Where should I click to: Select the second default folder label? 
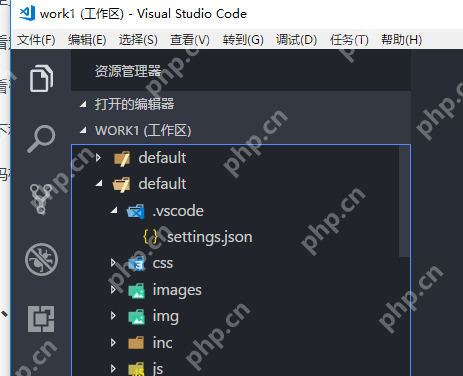pos(162,184)
